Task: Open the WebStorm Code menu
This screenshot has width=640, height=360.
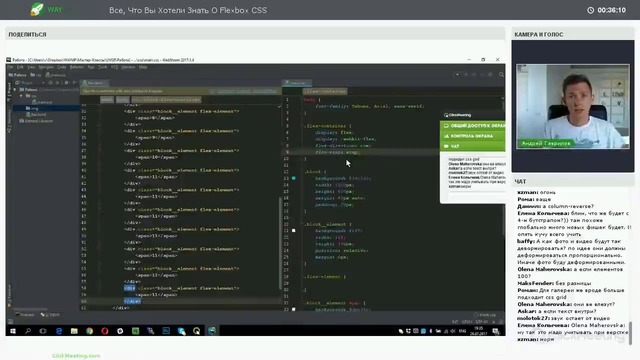Action: pyautogui.click(x=62, y=67)
